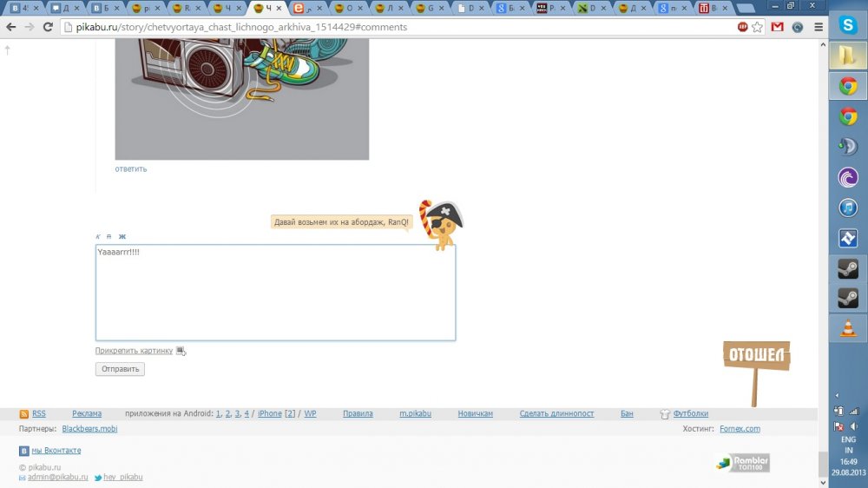Image resolution: width=868 pixels, height=488 pixels.
Task: Click the scrollbar down arrow
Action: [823, 482]
